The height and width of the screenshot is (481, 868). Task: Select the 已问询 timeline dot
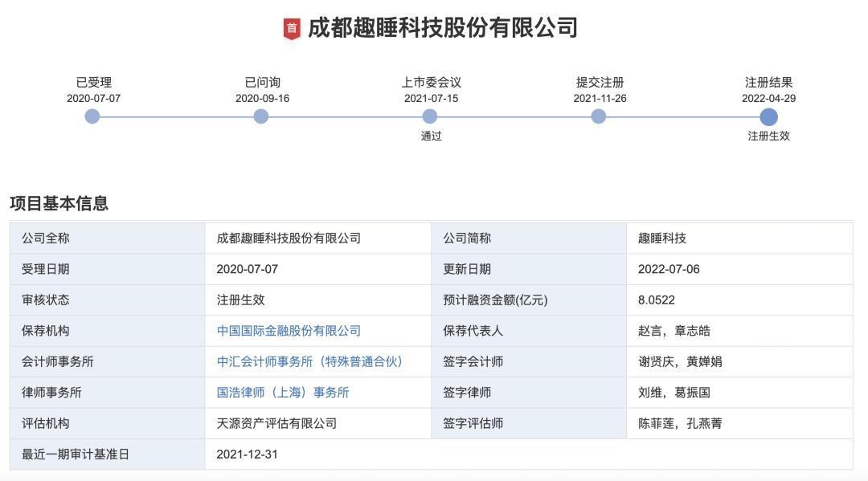[260, 116]
